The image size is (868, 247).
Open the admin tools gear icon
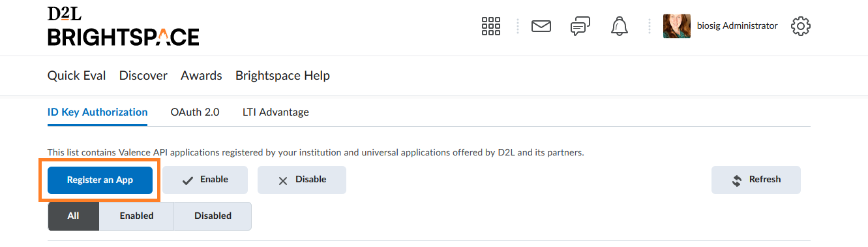point(800,26)
